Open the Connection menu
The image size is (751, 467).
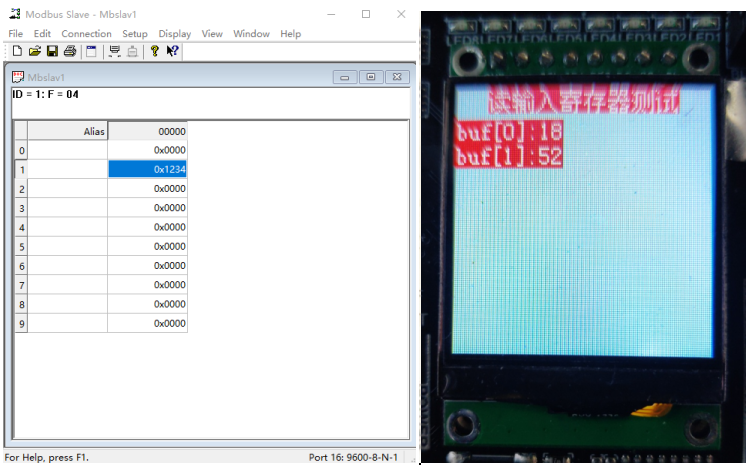click(x=86, y=34)
